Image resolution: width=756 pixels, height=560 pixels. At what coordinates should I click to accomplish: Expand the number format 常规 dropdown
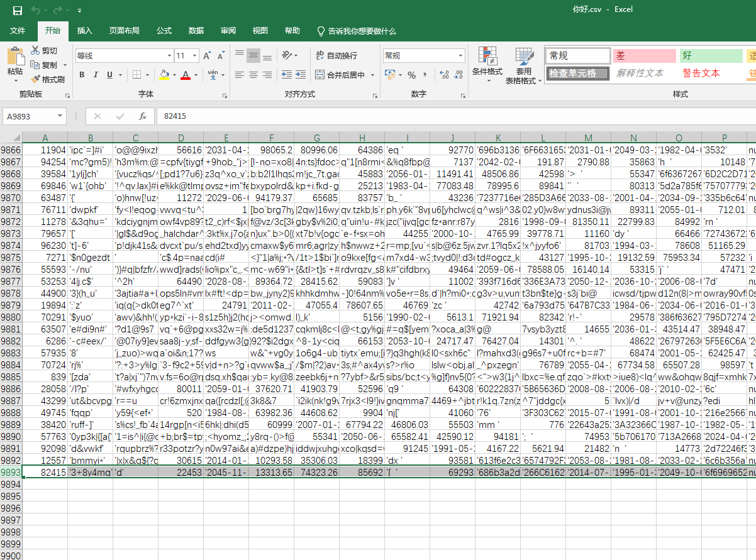pyautogui.click(x=459, y=55)
